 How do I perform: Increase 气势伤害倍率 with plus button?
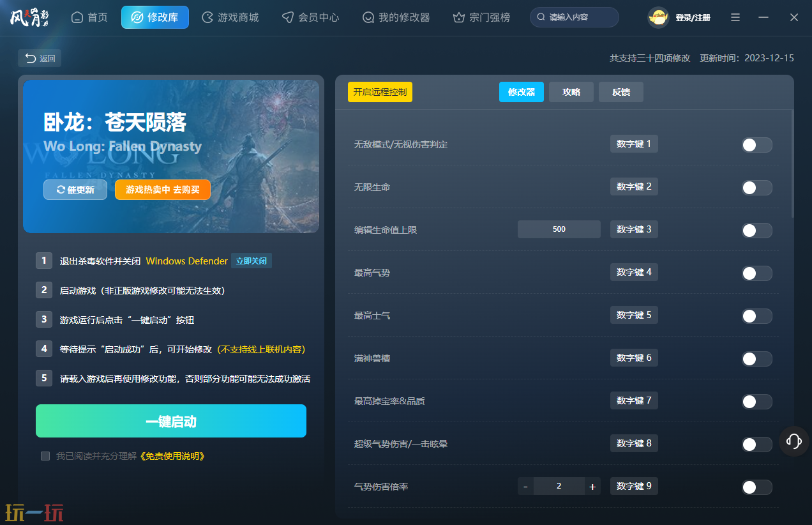(x=592, y=486)
